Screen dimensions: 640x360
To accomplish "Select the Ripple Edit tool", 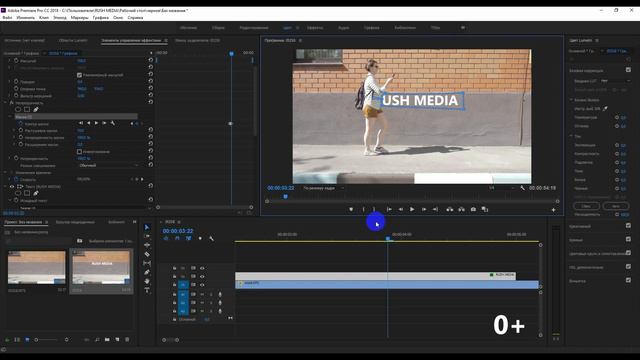I will tap(147, 245).
